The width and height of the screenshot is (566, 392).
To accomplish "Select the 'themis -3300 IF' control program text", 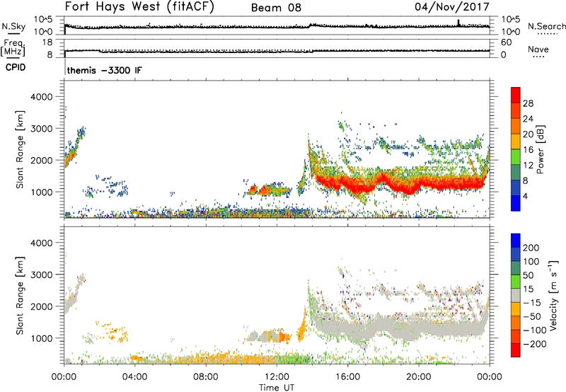I will tap(105, 70).
